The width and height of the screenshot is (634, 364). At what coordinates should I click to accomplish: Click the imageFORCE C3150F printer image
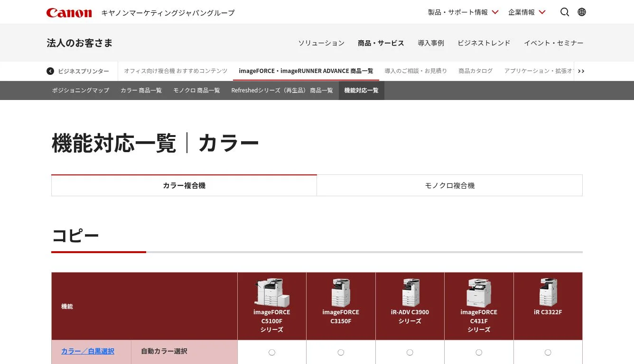click(x=341, y=292)
